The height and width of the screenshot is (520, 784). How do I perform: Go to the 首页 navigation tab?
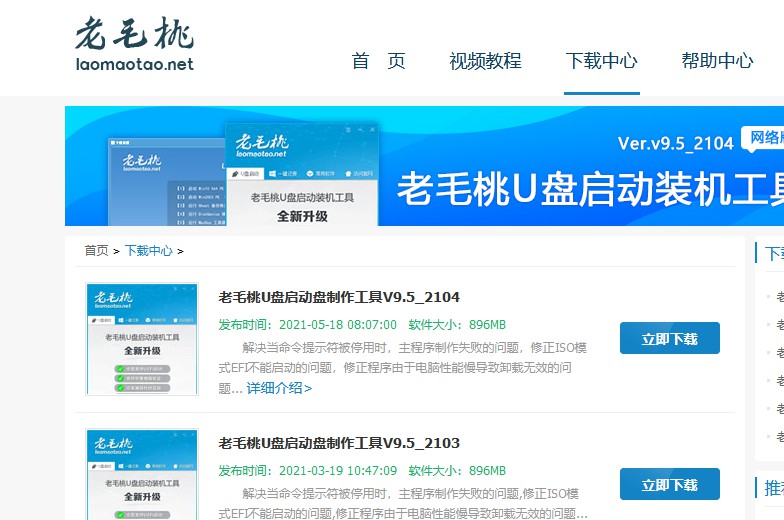378,61
